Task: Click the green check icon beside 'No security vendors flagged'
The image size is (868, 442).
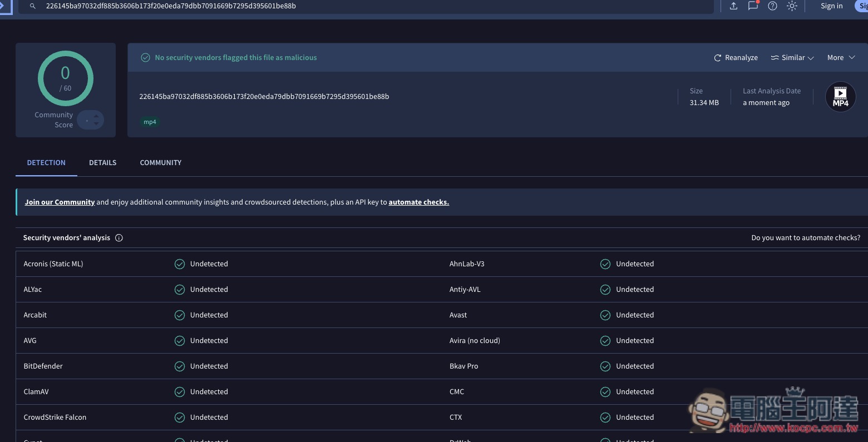Action: click(x=145, y=58)
